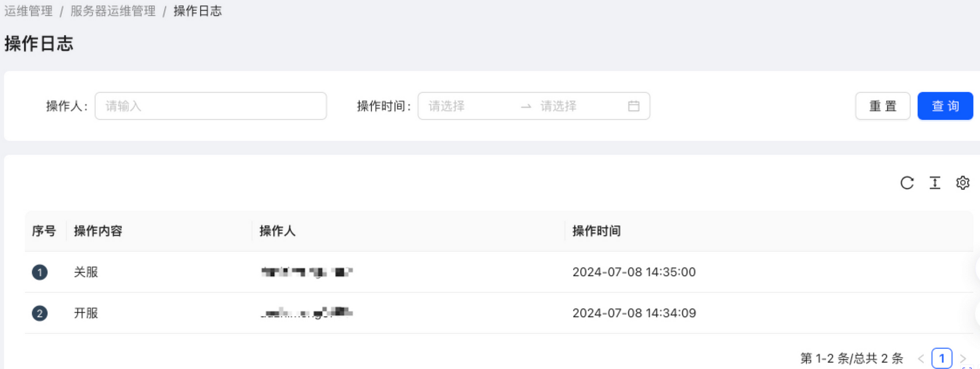Open the column settings gear icon

(x=962, y=183)
